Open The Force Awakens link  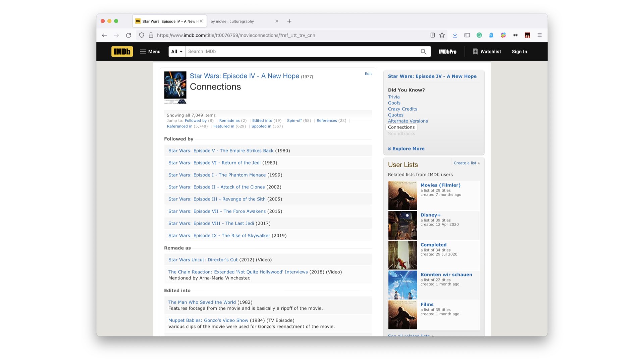pyautogui.click(x=217, y=212)
